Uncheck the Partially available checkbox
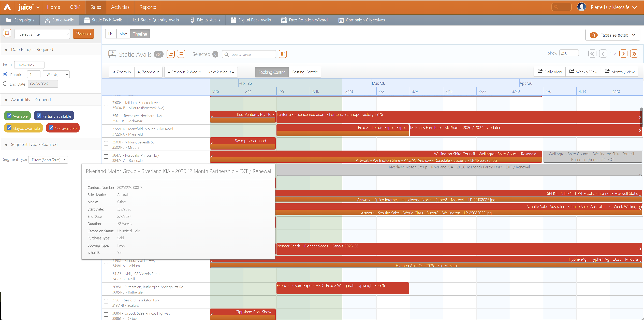Screen dimensions: 644x320 pyautogui.click(x=39, y=116)
